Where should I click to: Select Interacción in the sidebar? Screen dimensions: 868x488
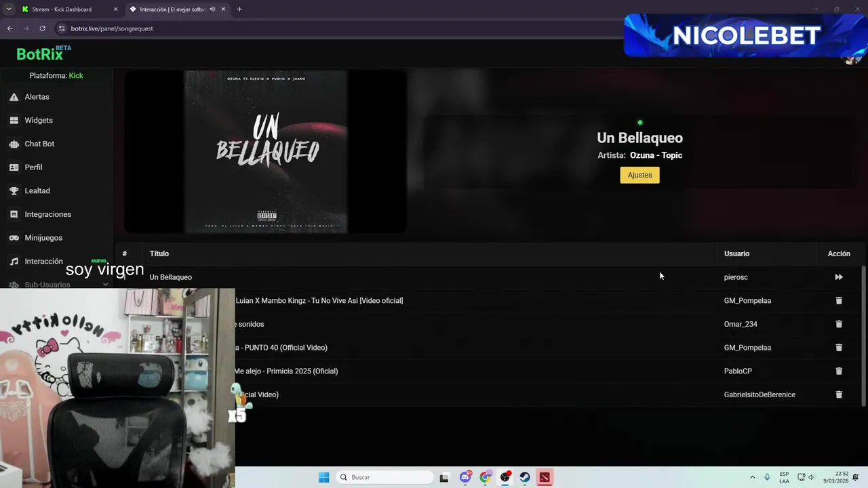(43, 262)
